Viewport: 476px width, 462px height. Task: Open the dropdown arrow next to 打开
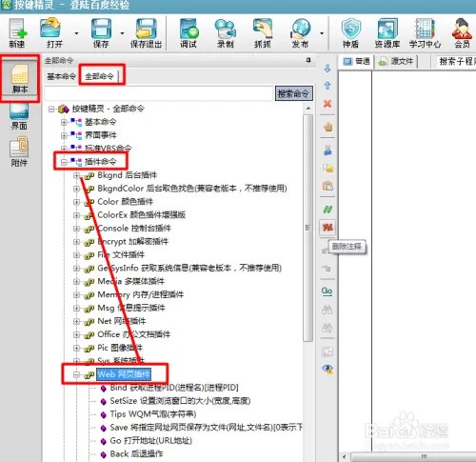(76, 33)
